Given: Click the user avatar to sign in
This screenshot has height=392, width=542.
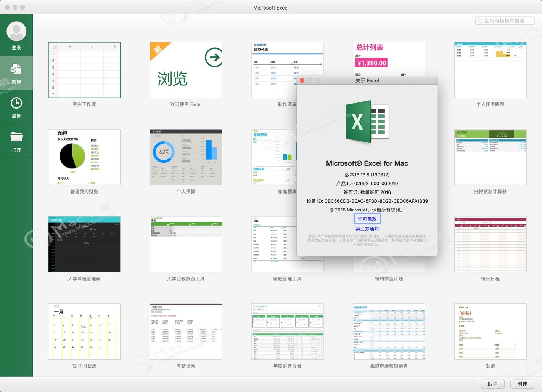Looking at the screenshot, I should point(16,31).
